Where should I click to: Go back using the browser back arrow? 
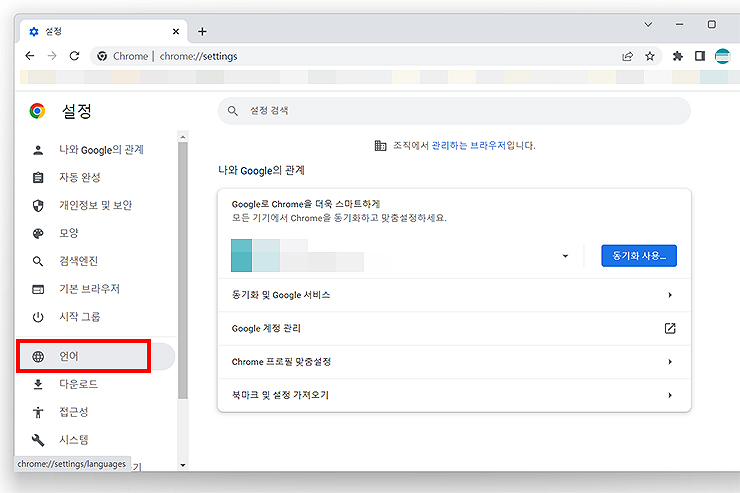pyautogui.click(x=30, y=56)
